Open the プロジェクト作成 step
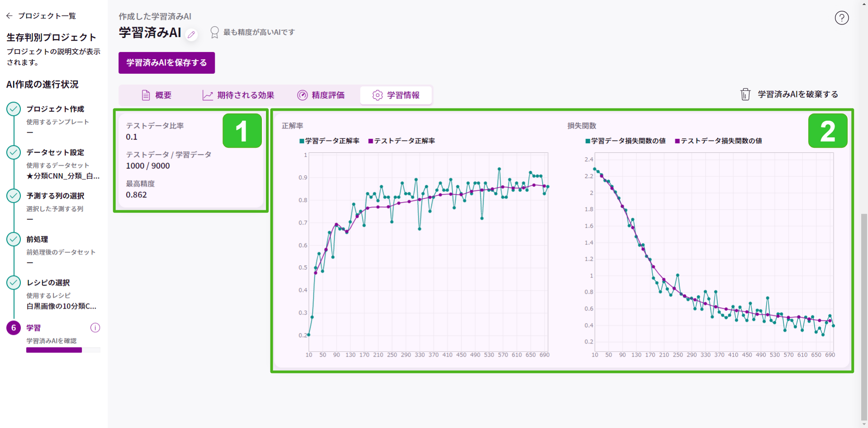868x428 pixels. 55,109
